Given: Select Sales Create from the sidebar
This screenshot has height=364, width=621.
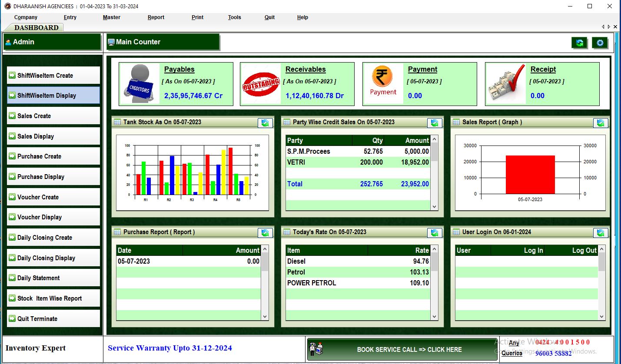Looking at the screenshot, I should pyautogui.click(x=53, y=116).
